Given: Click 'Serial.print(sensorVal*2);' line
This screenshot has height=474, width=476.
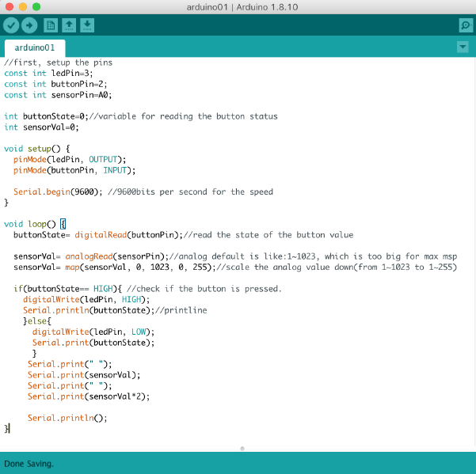Looking at the screenshot, I should tap(89, 396).
